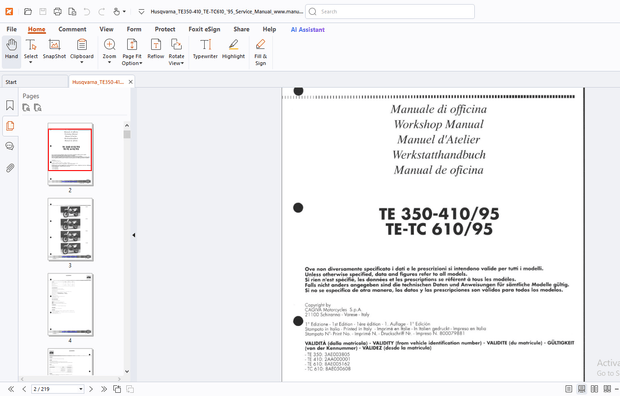Screen dimensions: 620x396
Task: Activate the SnapShot tool
Action: tap(54, 49)
